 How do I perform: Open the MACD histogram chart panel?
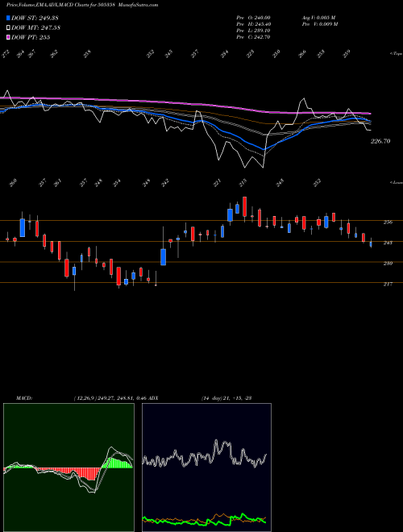click(x=69, y=468)
